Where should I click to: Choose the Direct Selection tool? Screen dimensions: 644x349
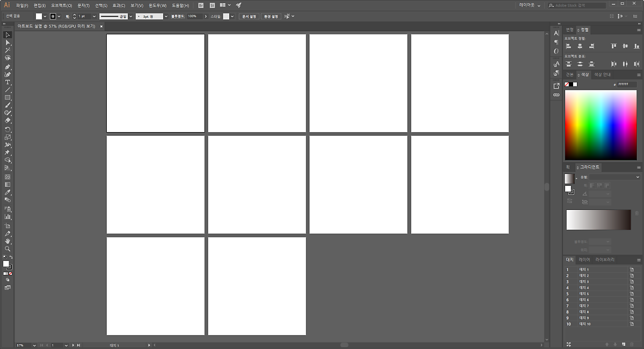tap(8, 42)
